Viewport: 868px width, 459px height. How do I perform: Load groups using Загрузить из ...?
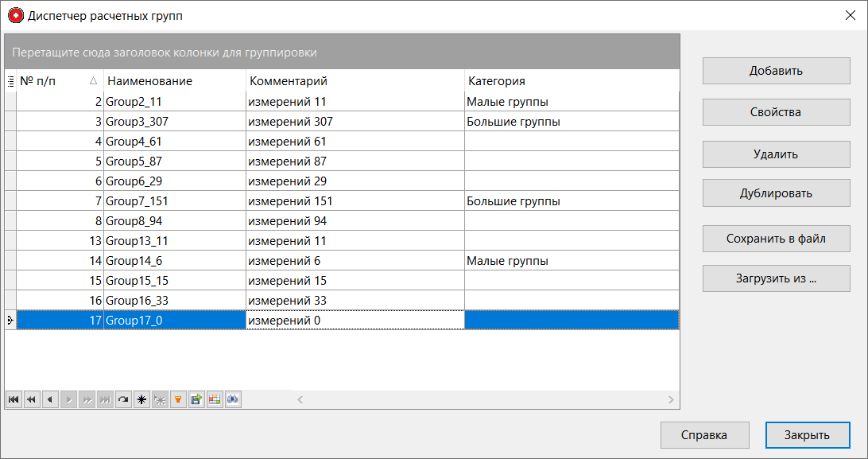pos(776,278)
